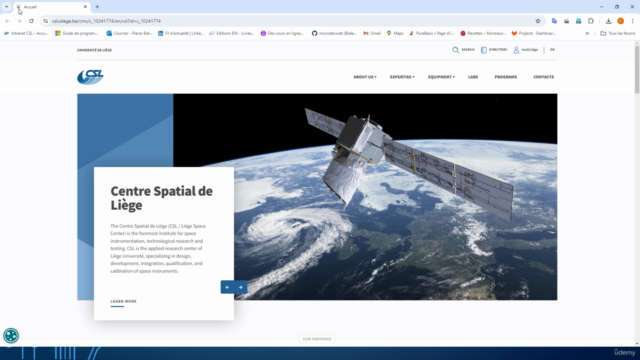Image resolution: width=640 pixels, height=360 pixels.
Task: Click the CSL logo
Action: click(x=90, y=77)
